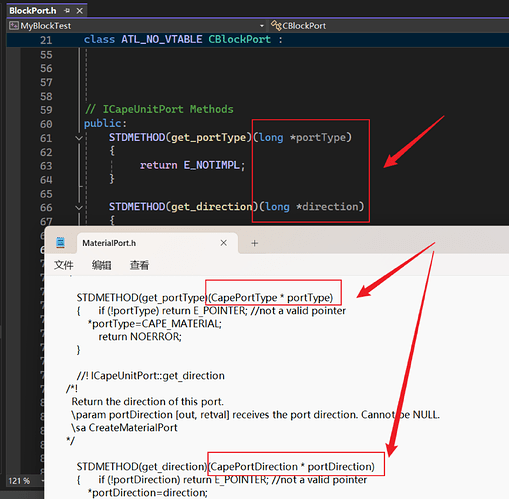This screenshot has width=509, height=499.
Task: Click the CBlockPort class icon
Action: (x=276, y=25)
